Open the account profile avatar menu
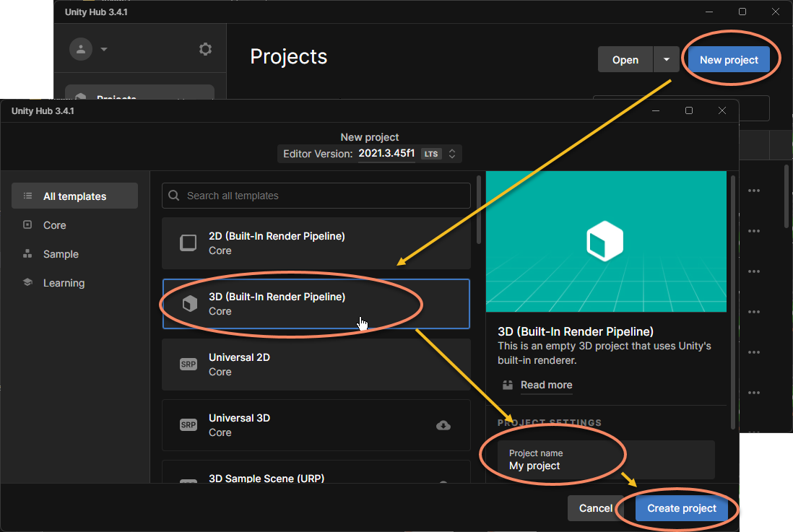 coord(81,49)
